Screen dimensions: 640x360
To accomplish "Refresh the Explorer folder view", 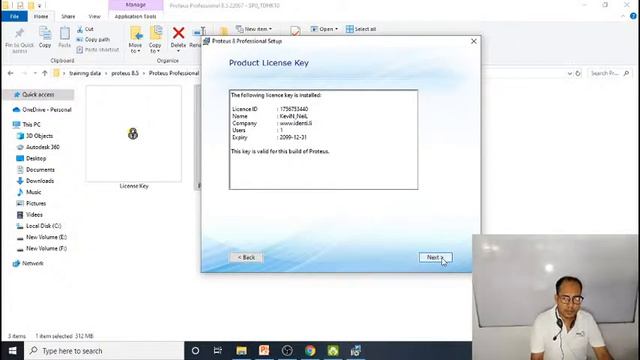I will pos(578,73).
